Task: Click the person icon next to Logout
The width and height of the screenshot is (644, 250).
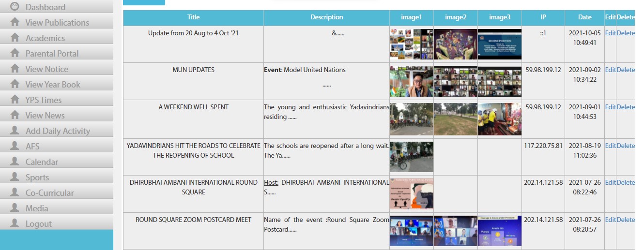Action: (x=15, y=223)
